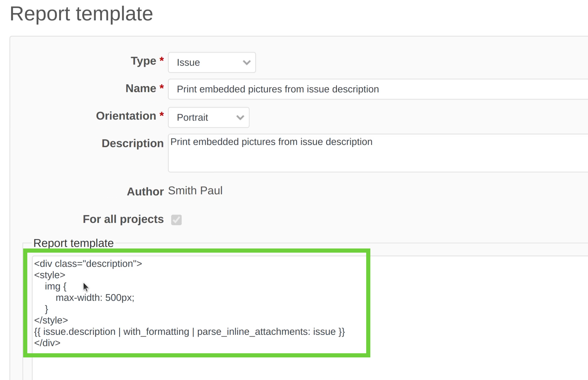
Task: Click the Name field label
Action: 141,89
